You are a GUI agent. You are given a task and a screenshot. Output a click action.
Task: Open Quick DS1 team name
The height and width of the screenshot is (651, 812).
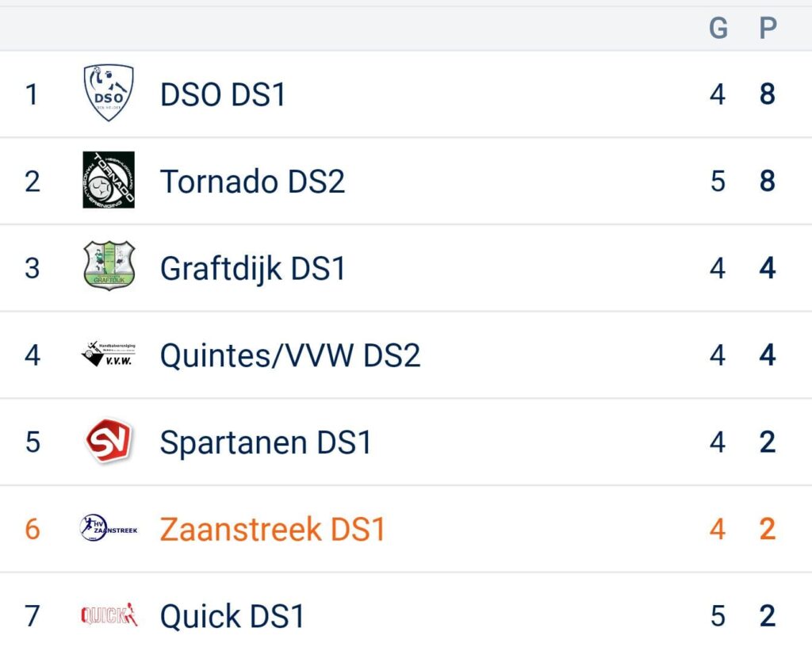[x=232, y=616]
